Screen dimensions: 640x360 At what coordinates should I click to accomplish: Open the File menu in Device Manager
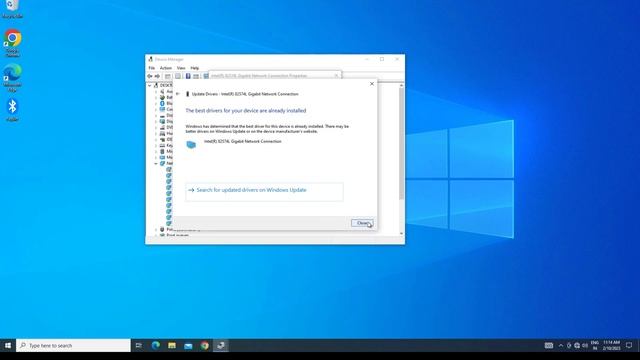pyautogui.click(x=151, y=68)
